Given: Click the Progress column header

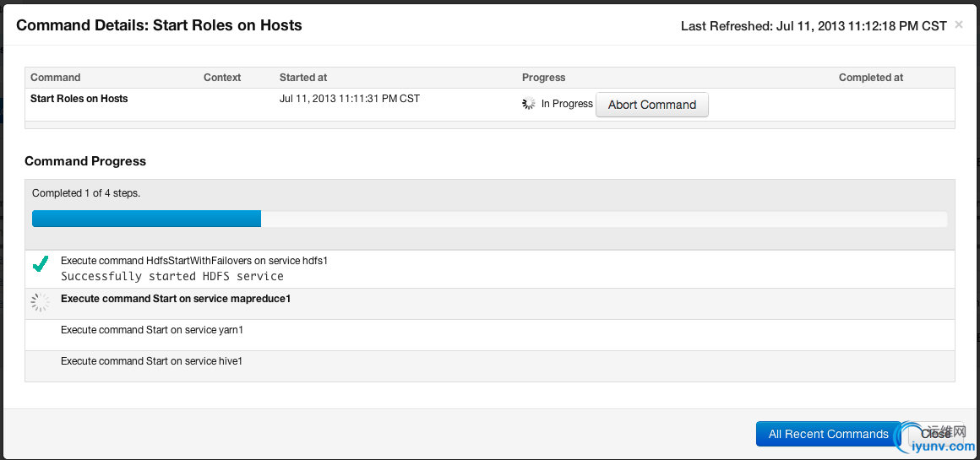Looking at the screenshot, I should [x=544, y=78].
